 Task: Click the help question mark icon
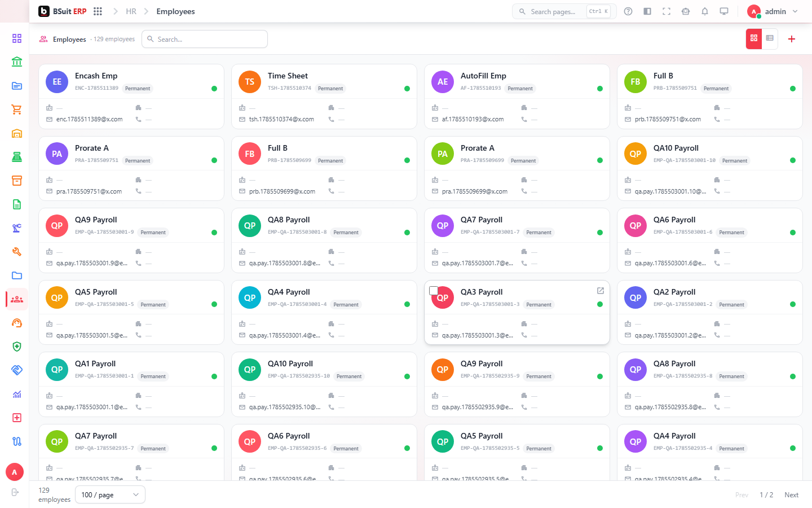click(628, 11)
